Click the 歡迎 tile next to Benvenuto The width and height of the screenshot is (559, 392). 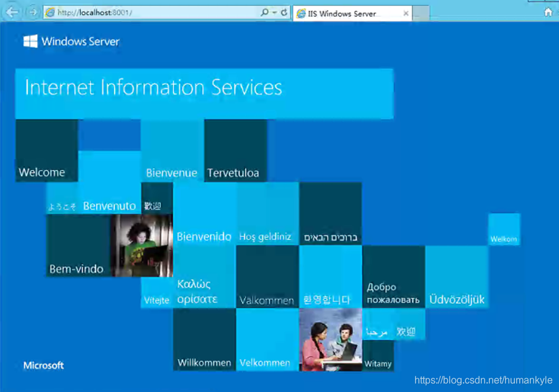tap(157, 198)
